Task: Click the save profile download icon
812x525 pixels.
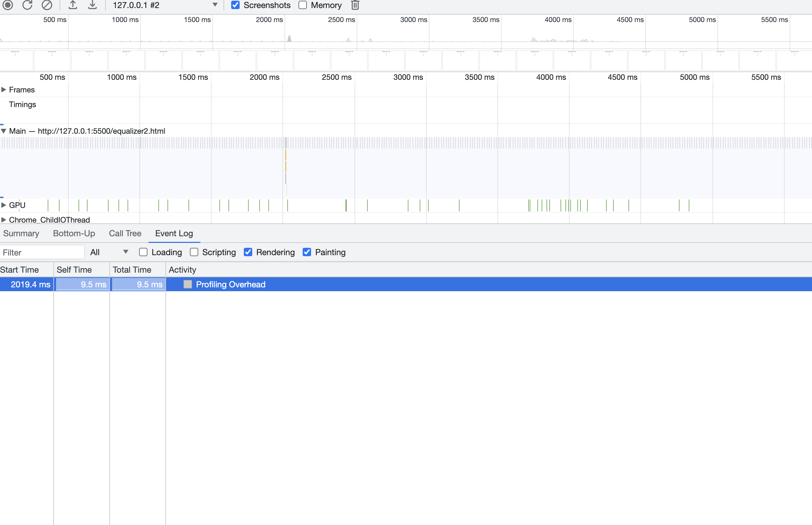Action: click(x=92, y=5)
